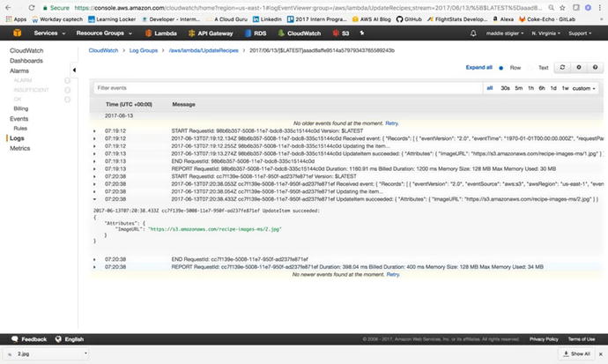Open the notifications bell

point(473,33)
